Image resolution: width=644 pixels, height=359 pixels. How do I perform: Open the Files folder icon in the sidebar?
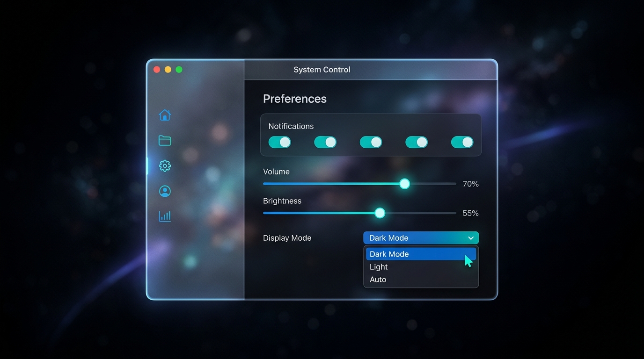coord(165,140)
